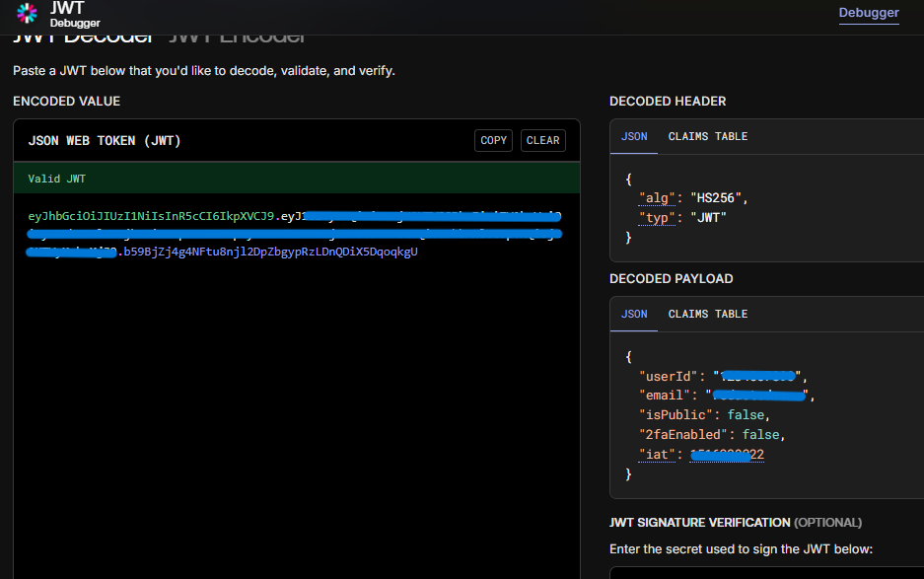Click the "isPublic" key in the payload
Screen dimensions: 924x579
(x=675, y=415)
